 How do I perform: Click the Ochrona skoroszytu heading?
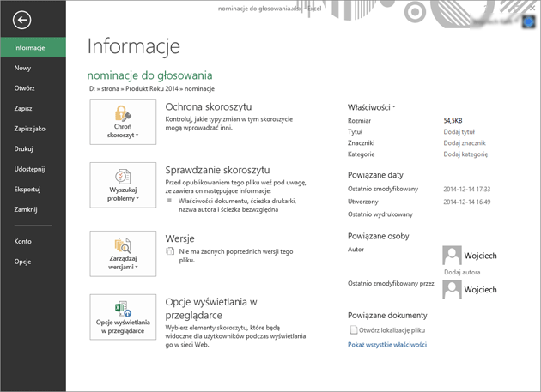[209, 107]
